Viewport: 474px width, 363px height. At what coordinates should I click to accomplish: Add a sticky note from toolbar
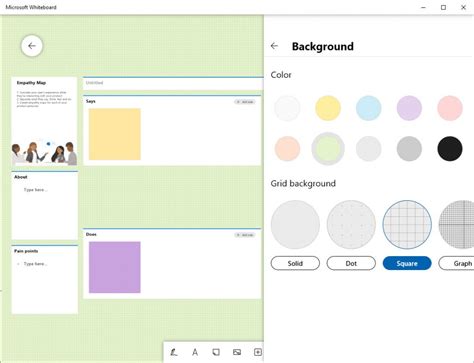(216, 352)
